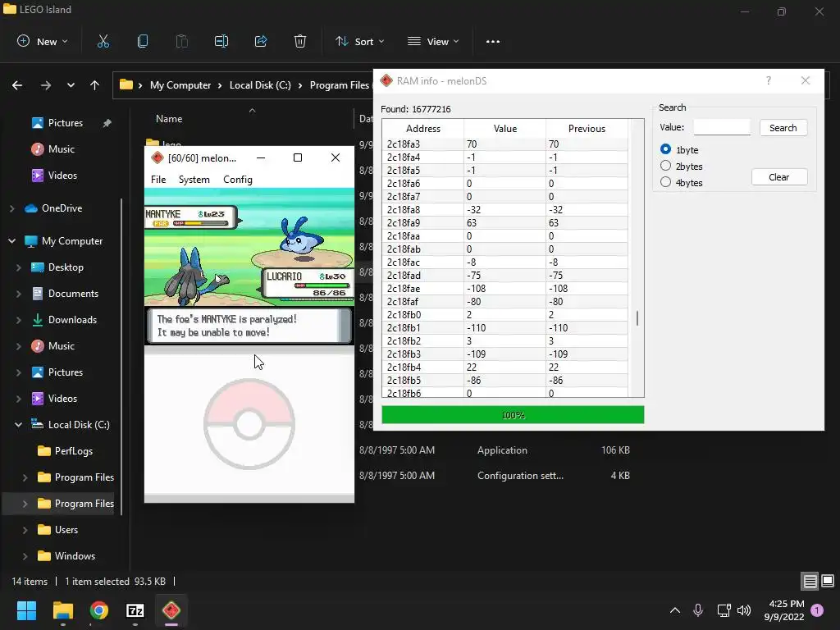Open the View dropdown in Explorer
840x630 pixels.
pyautogui.click(x=433, y=41)
